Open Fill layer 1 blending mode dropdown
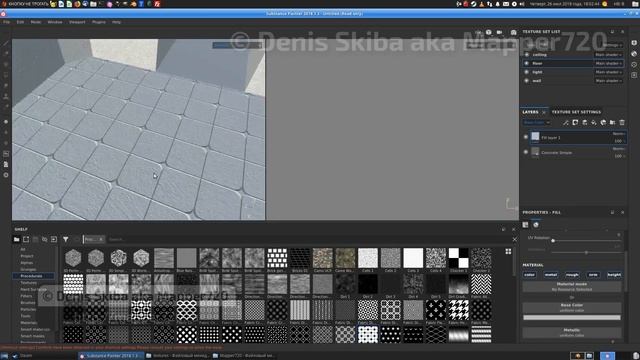This screenshot has width=640, height=360. coord(618,134)
